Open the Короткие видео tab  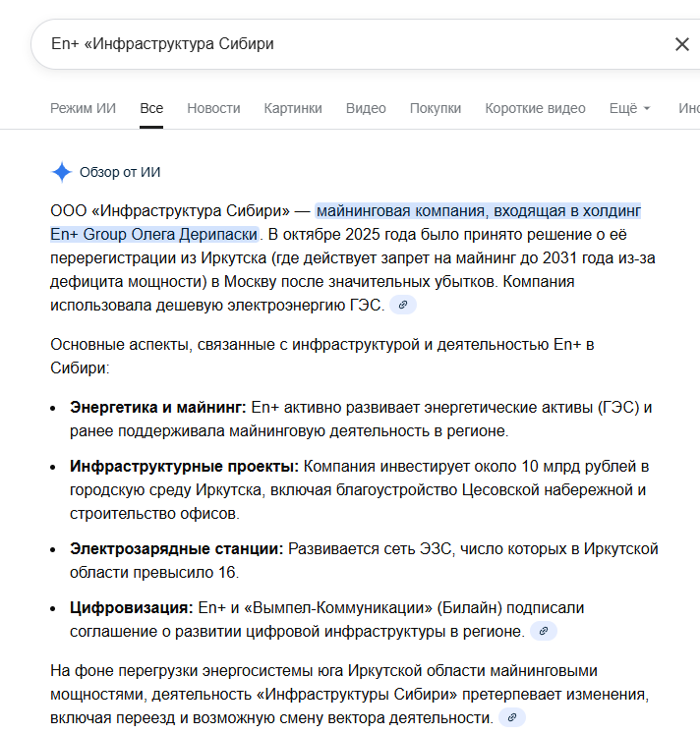(x=535, y=108)
